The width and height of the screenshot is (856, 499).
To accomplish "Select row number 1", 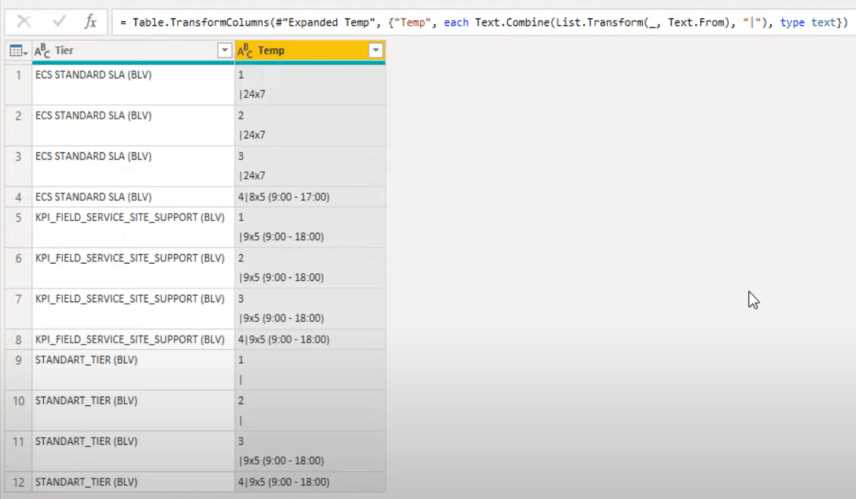I will [19, 85].
